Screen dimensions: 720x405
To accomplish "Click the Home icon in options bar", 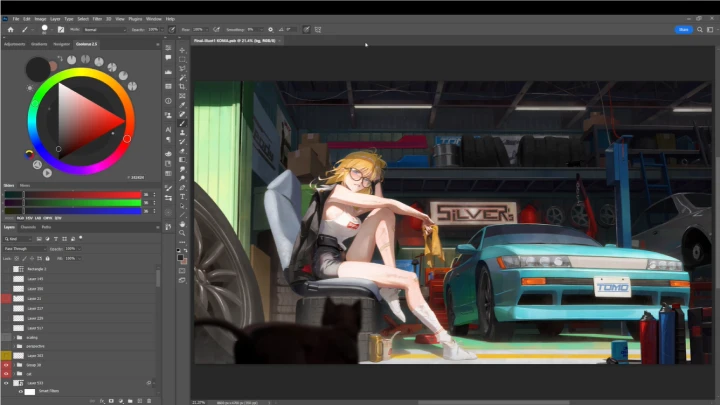I will [11, 29].
